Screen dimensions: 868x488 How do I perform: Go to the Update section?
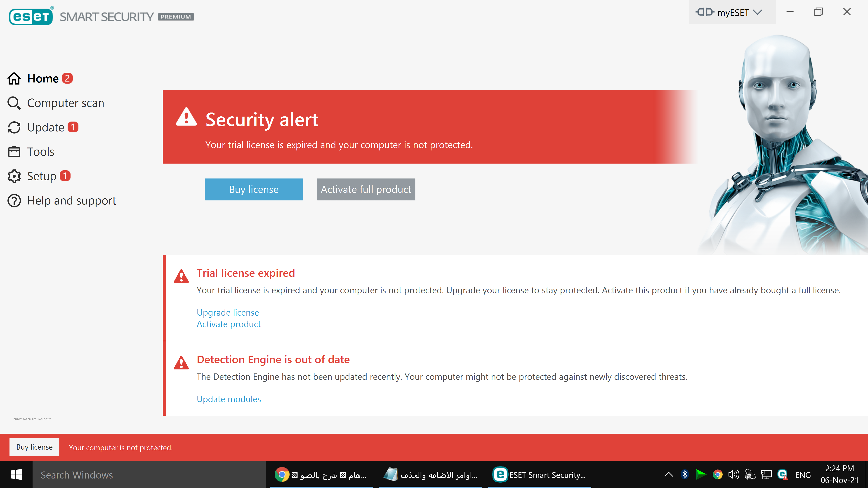[45, 127]
